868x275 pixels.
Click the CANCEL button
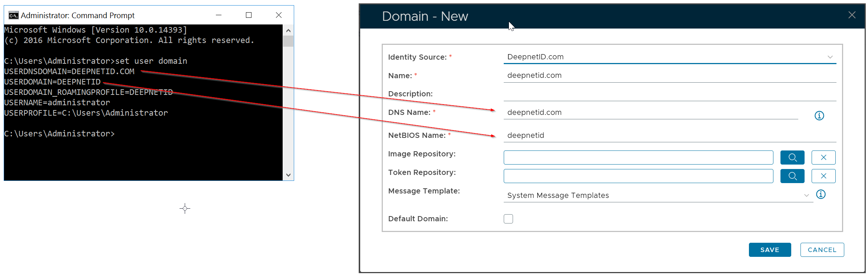pyautogui.click(x=822, y=250)
